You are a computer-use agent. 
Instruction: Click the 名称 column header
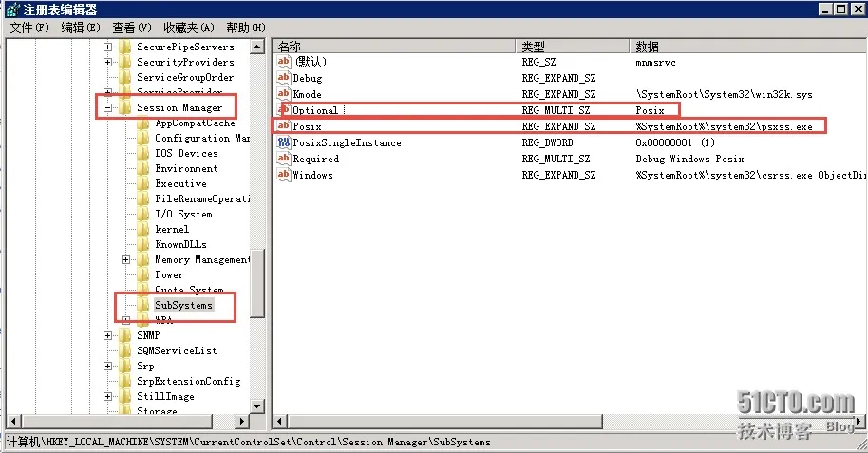coord(393,47)
